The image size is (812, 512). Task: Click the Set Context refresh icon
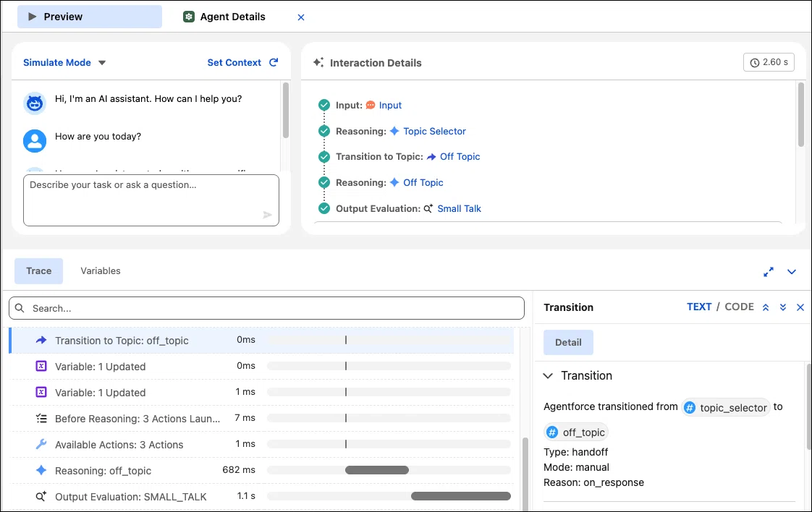[x=274, y=62]
